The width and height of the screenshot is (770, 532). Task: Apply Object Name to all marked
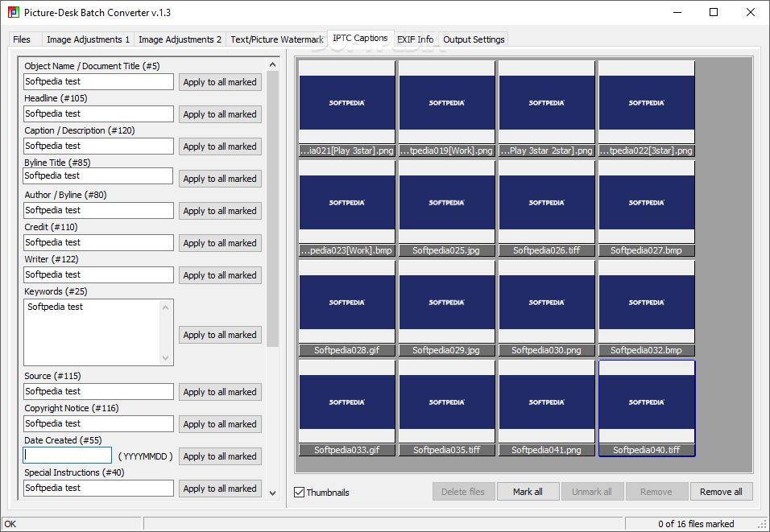coord(220,82)
